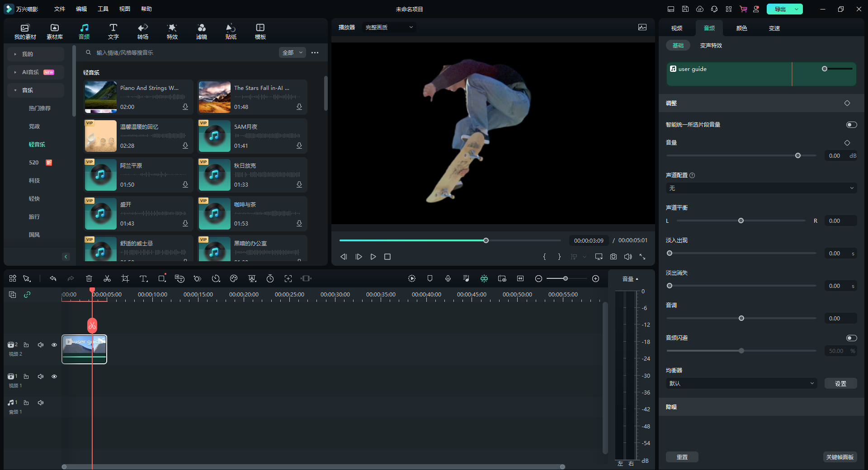Viewport: 868px width, 470px height.
Task: Click the crop tool icon in timeline toolbar
Action: 125,279
